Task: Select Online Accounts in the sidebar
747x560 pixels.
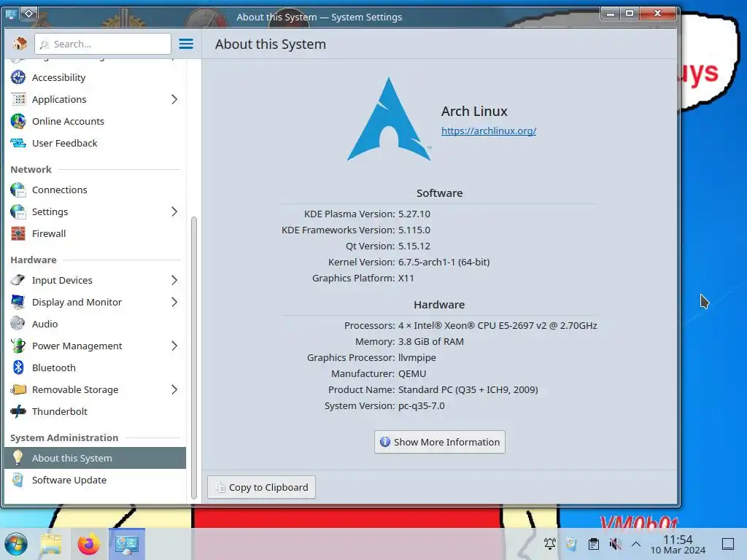Action: click(96, 121)
